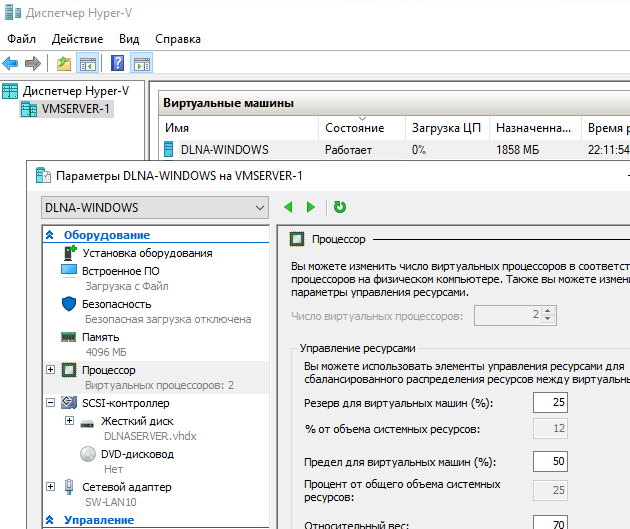This screenshot has width=630, height=529.
Task: Select Безопасность in hardware list
Action: 117,304
